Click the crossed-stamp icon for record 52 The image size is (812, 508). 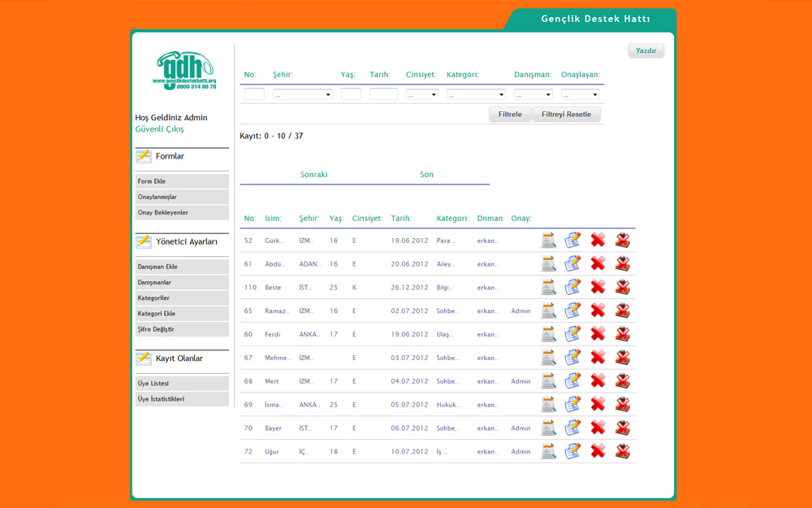pyautogui.click(x=623, y=241)
